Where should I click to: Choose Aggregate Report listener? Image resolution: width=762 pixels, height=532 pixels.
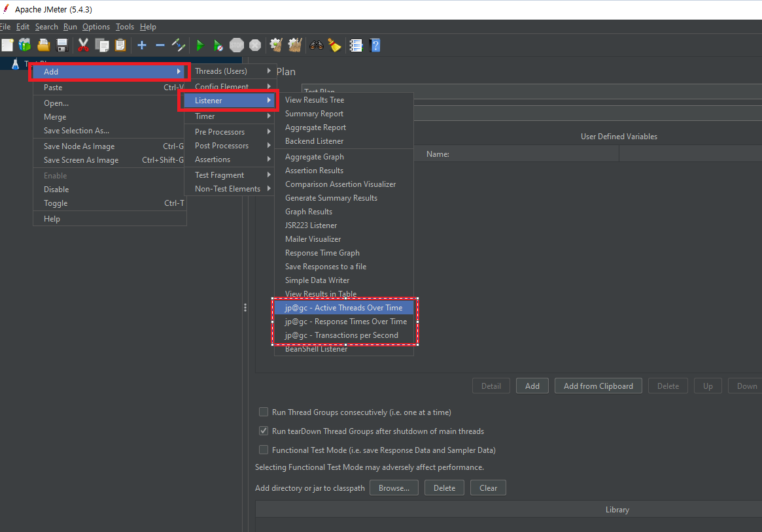coord(344,127)
